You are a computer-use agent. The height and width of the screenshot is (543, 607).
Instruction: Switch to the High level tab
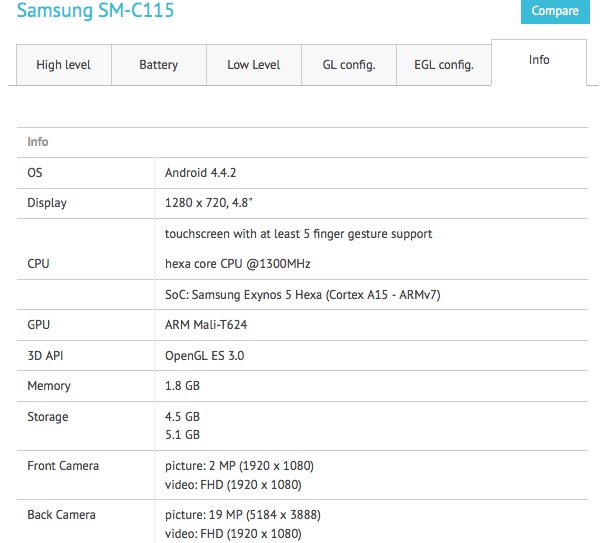click(x=63, y=65)
